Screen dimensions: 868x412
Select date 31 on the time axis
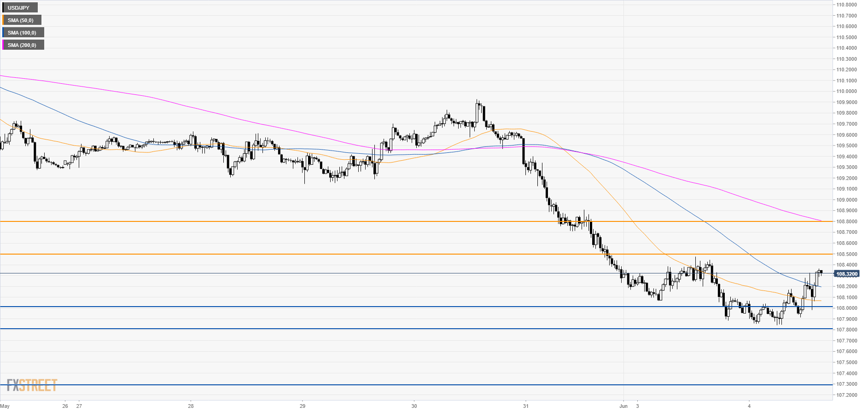point(525,406)
